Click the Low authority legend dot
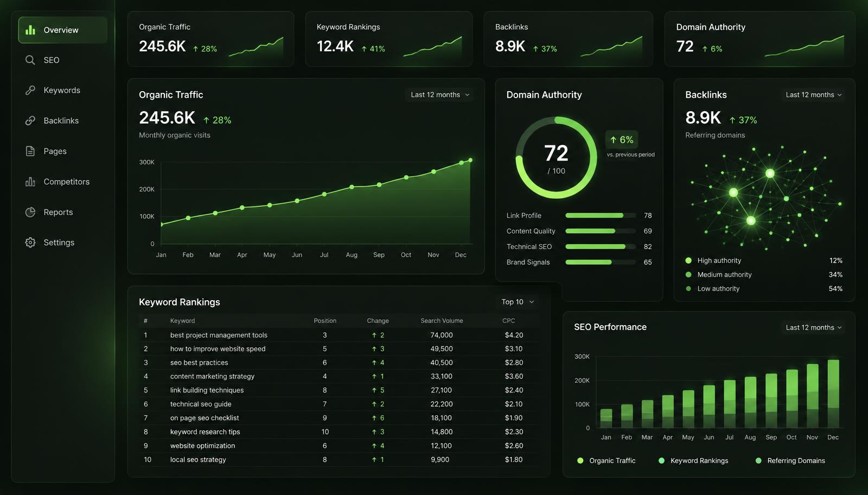The width and height of the screenshot is (868, 495). 688,289
